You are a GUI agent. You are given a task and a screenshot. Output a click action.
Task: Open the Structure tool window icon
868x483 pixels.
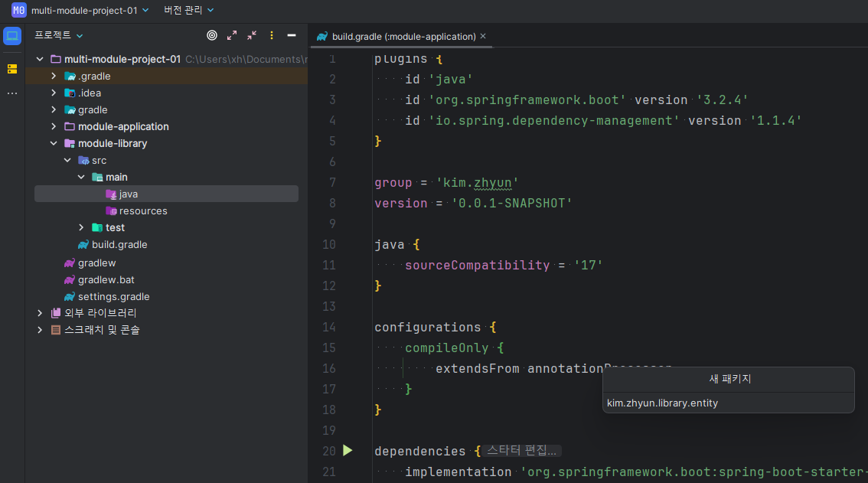(12, 69)
